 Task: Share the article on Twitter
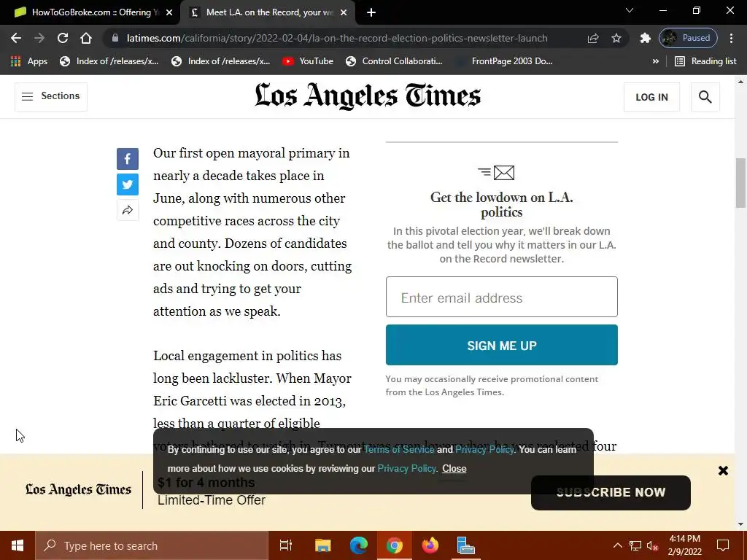click(x=128, y=184)
